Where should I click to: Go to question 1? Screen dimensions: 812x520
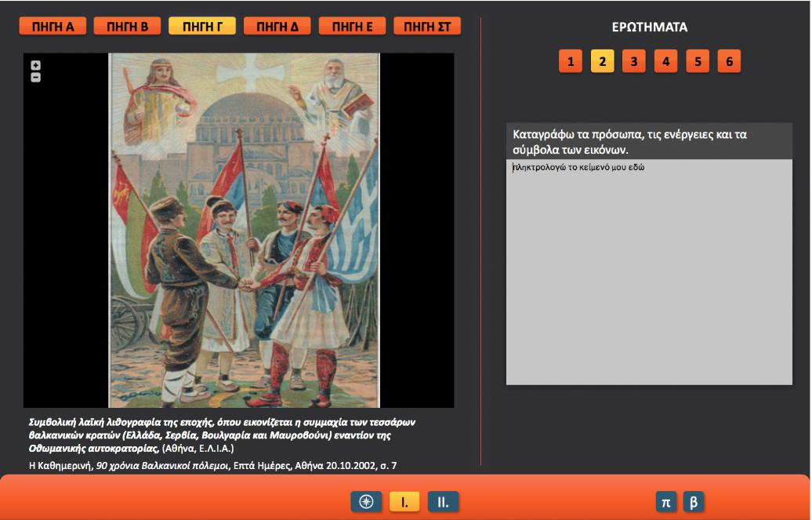(x=571, y=62)
